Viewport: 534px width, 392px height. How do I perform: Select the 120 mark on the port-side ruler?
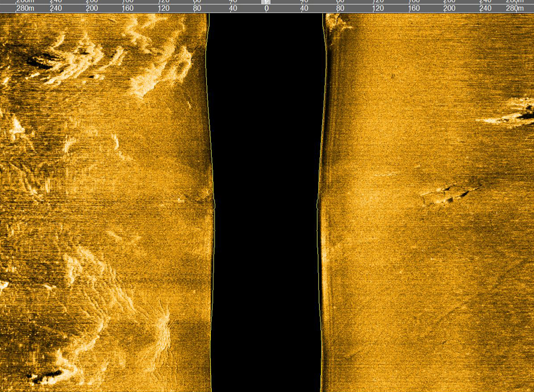pos(164,9)
